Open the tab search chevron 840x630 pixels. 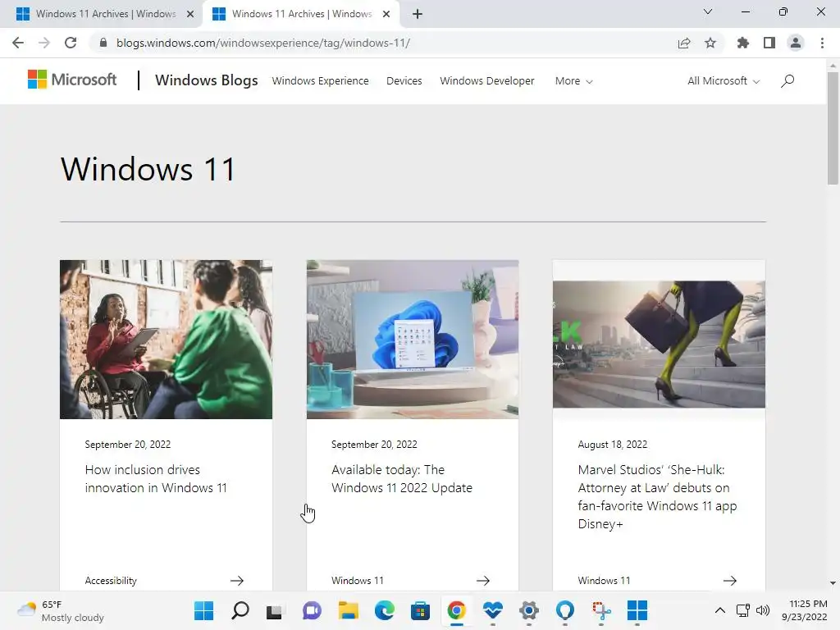tap(708, 11)
